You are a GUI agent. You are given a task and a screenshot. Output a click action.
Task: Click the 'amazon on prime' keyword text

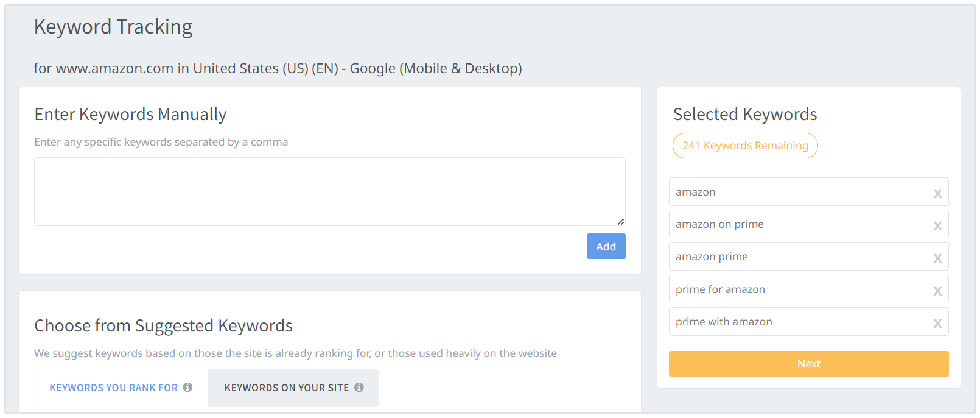pos(719,224)
